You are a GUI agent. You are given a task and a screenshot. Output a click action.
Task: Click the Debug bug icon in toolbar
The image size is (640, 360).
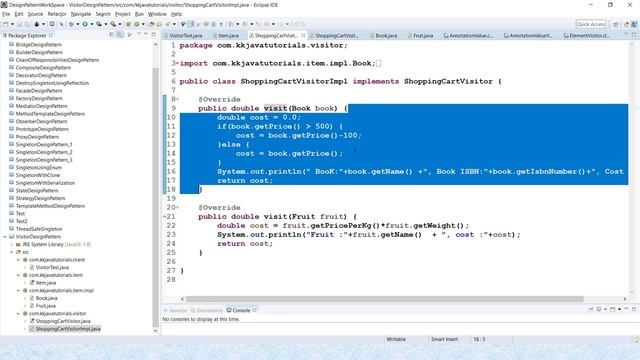click(x=71, y=24)
